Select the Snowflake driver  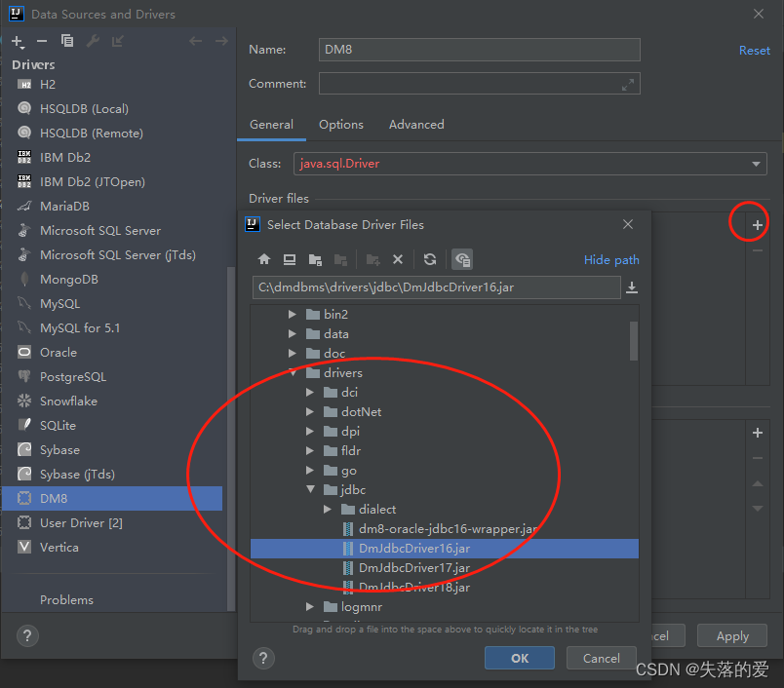(68, 401)
